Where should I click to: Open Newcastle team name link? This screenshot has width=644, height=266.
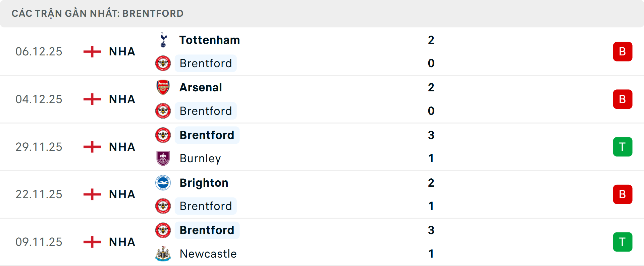(208, 254)
